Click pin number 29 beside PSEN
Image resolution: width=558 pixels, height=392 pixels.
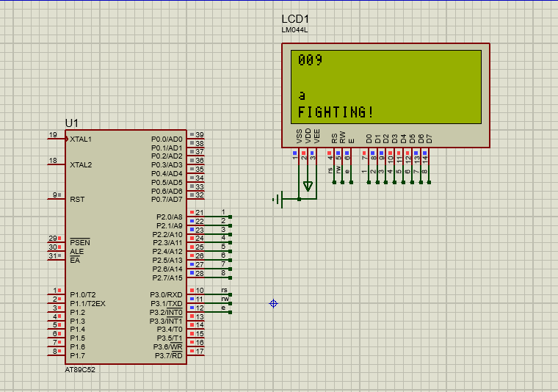tap(53, 239)
